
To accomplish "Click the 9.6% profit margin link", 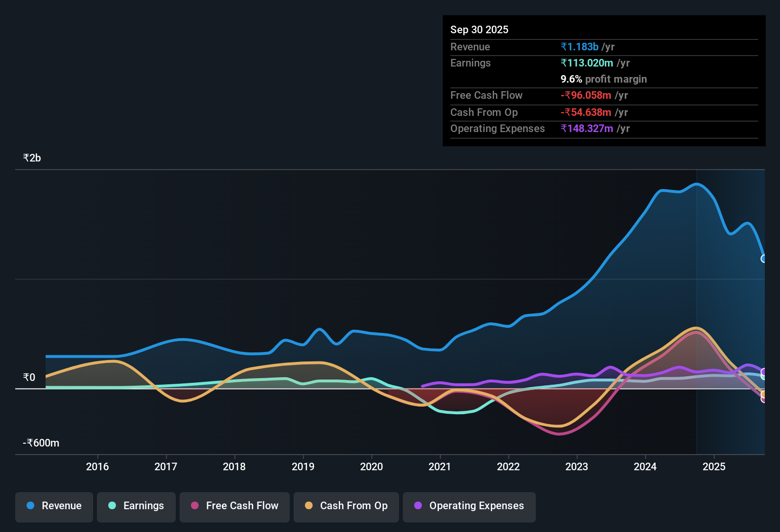I will click(603, 79).
